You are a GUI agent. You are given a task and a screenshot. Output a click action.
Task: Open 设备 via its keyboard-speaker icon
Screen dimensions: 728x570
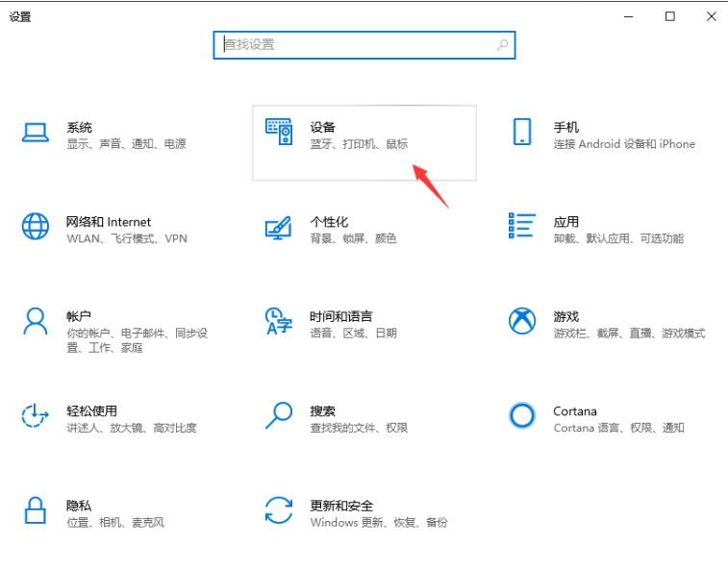coord(279,133)
